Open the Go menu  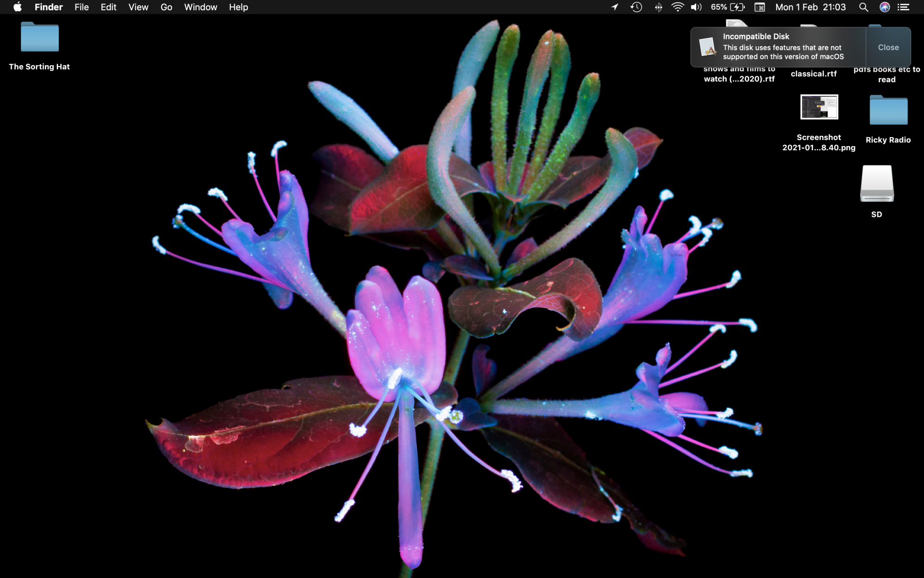point(166,7)
